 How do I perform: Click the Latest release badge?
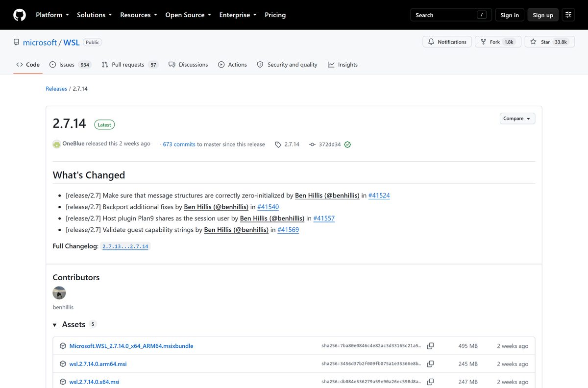tap(104, 125)
